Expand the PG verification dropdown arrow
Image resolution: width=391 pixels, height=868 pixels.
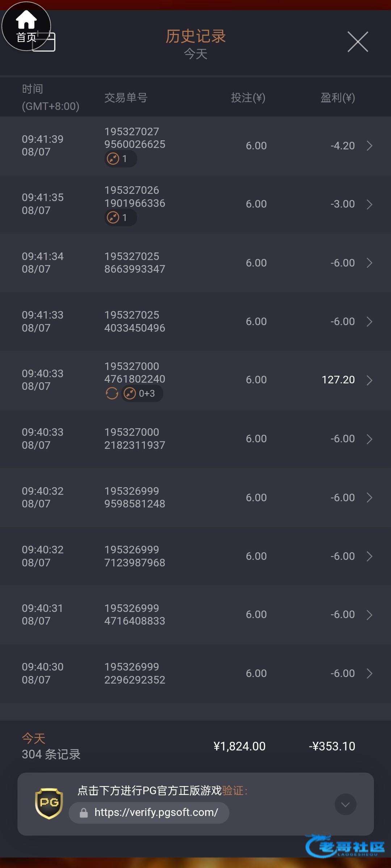(345, 804)
